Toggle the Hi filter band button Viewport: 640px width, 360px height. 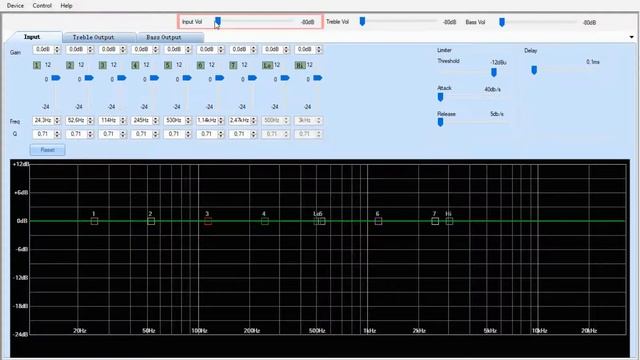(300, 65)
